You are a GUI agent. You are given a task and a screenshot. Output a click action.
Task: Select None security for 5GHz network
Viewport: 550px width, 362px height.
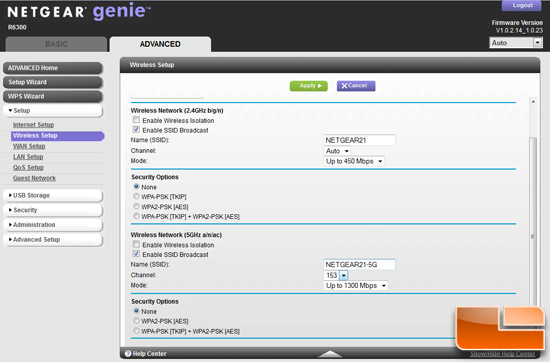point(136,311)
